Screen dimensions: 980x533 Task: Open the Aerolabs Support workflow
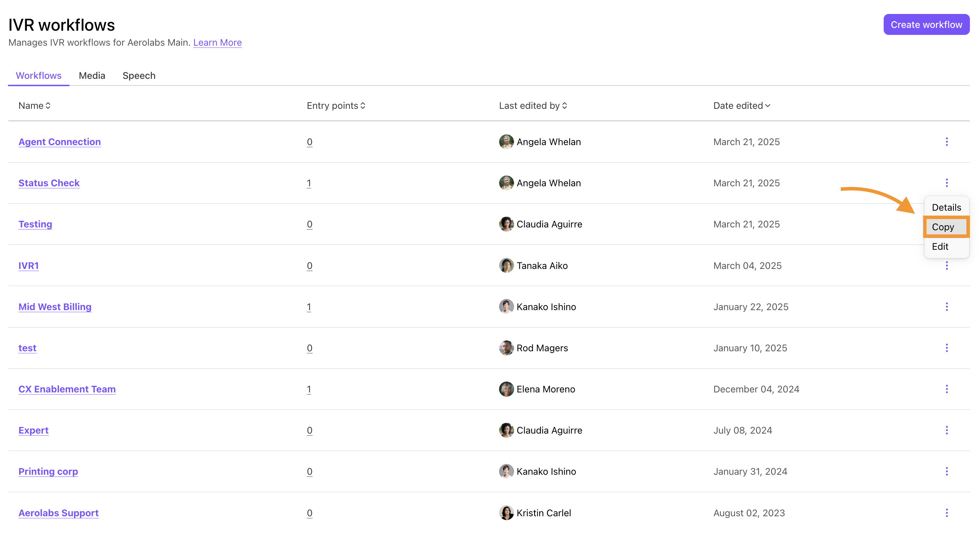click(x=59, y=513)
